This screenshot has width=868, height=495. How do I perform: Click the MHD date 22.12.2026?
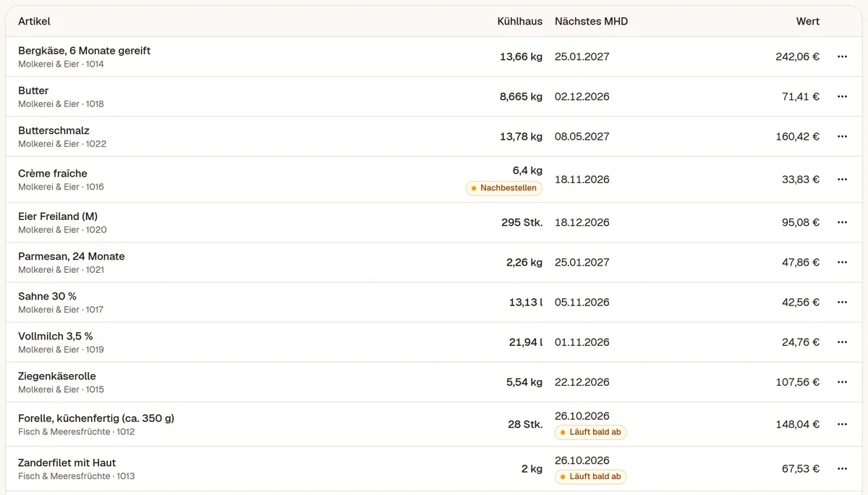(x=582, y=381)
